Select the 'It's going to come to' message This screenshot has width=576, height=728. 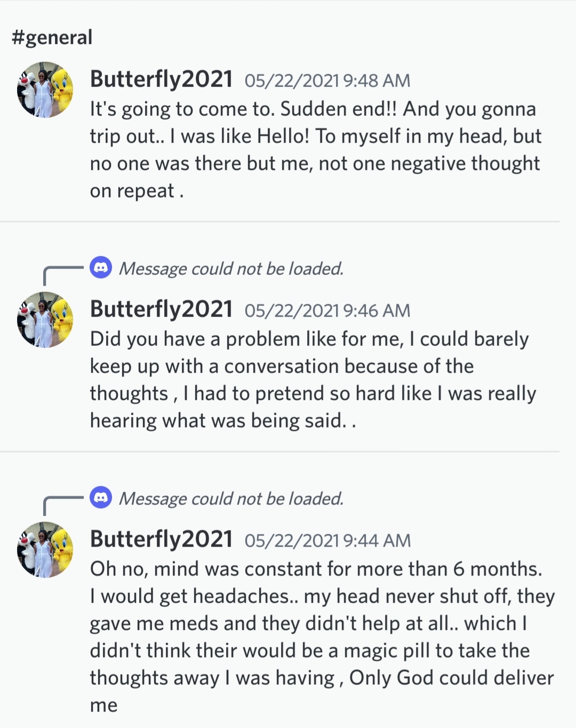(315, 149)
